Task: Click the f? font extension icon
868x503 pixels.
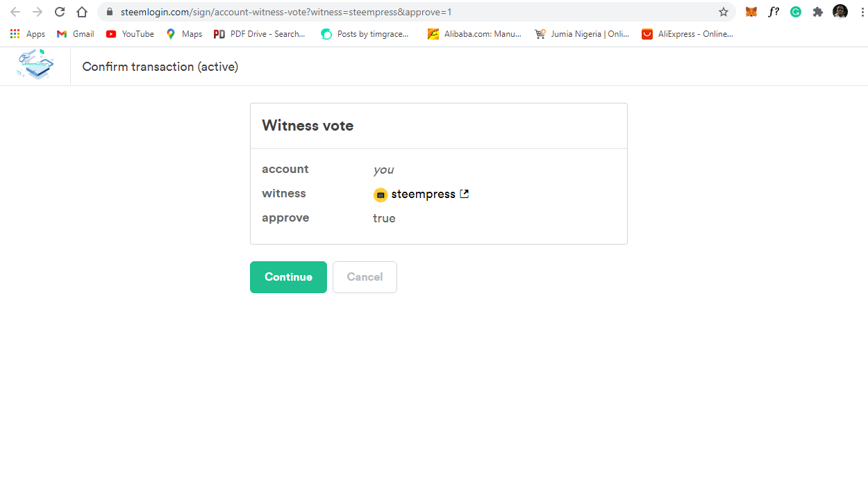Action: coord(774,12)
